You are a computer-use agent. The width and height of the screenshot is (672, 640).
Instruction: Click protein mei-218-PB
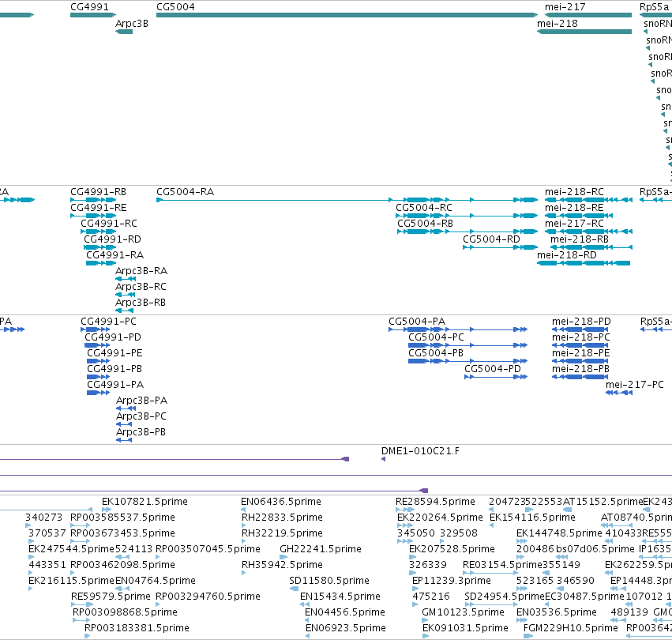(580, 369)
